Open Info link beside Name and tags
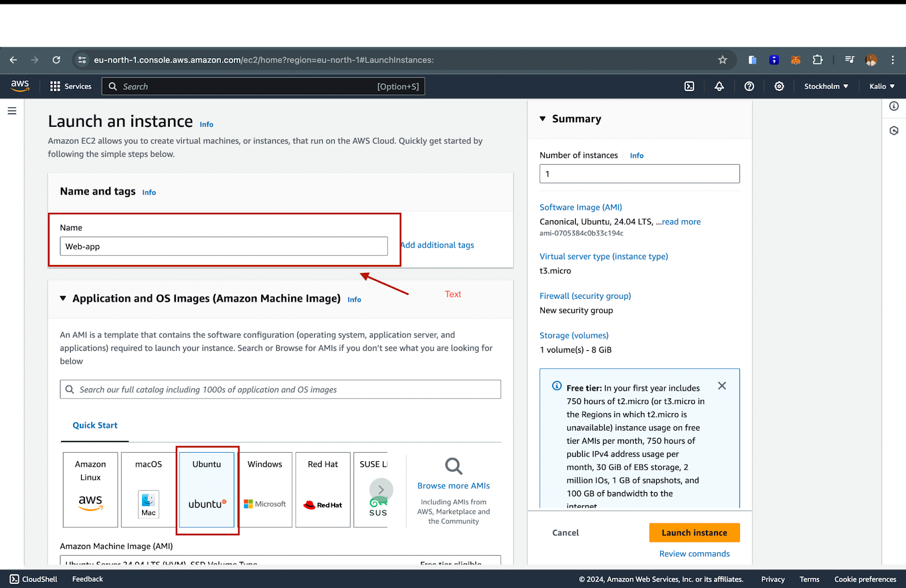Image resolution: width=906 pixels, height=588 pixels. (x=149, y=192)
